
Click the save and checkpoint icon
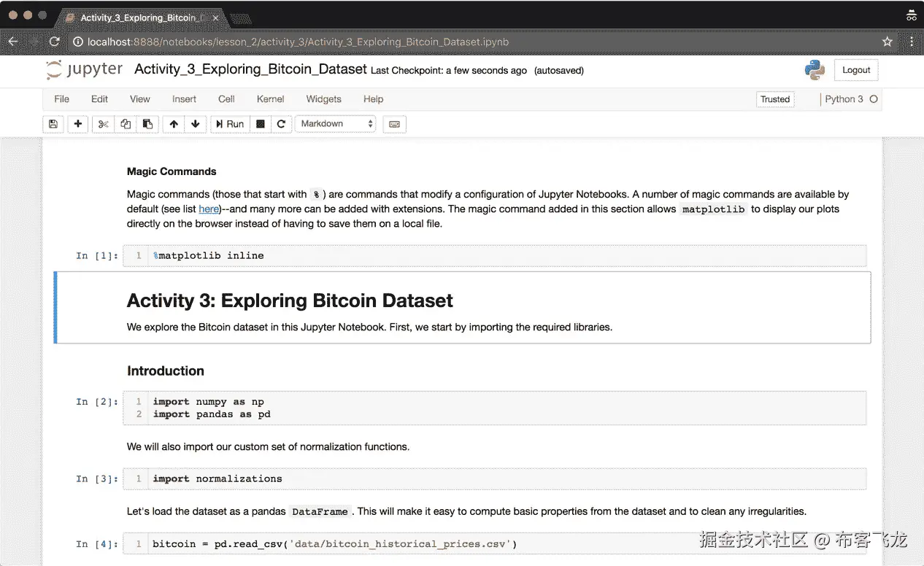click(53, 124)
